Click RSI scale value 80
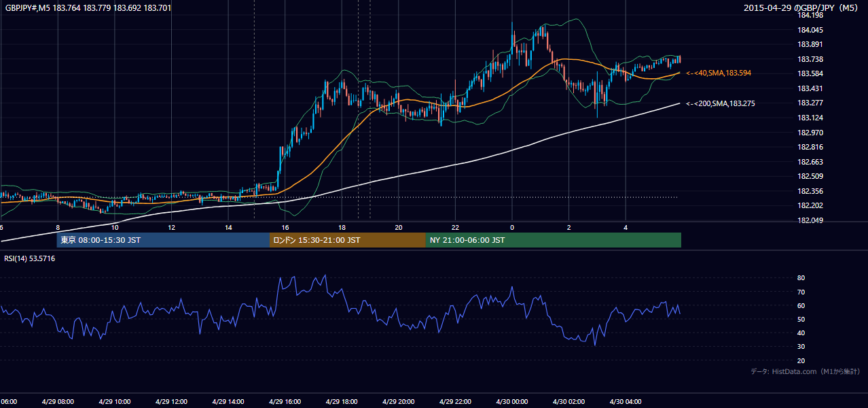This screenshot has height=408, width=868. [x=801, y=278]
